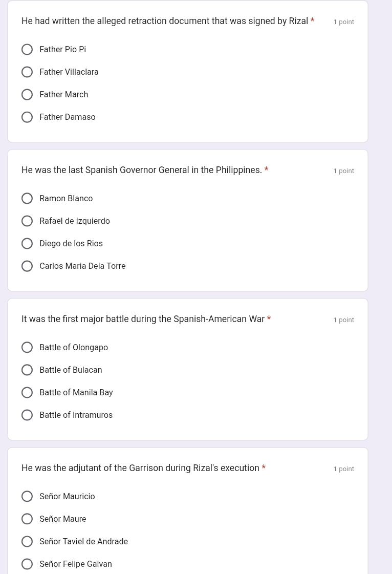Pick Diego de los Rios
The width and height of the screenshot is (392, 574).
27,244
